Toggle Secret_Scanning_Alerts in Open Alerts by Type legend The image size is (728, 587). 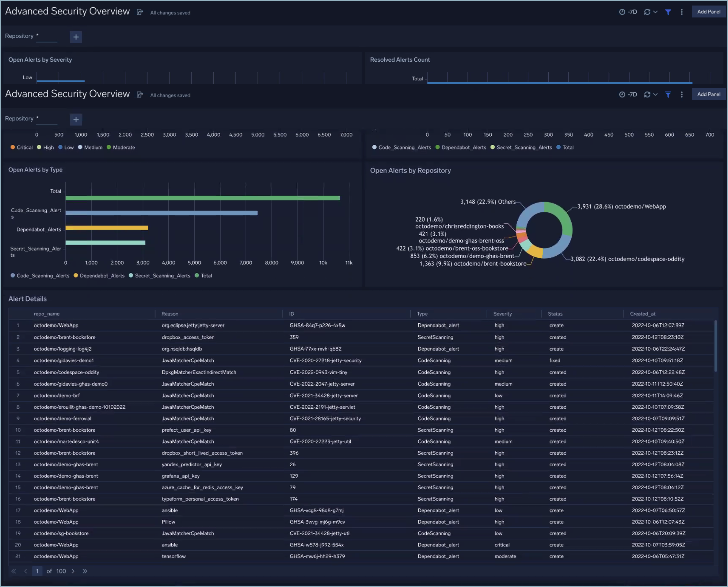pyautogui.click(x=159, y=276)
